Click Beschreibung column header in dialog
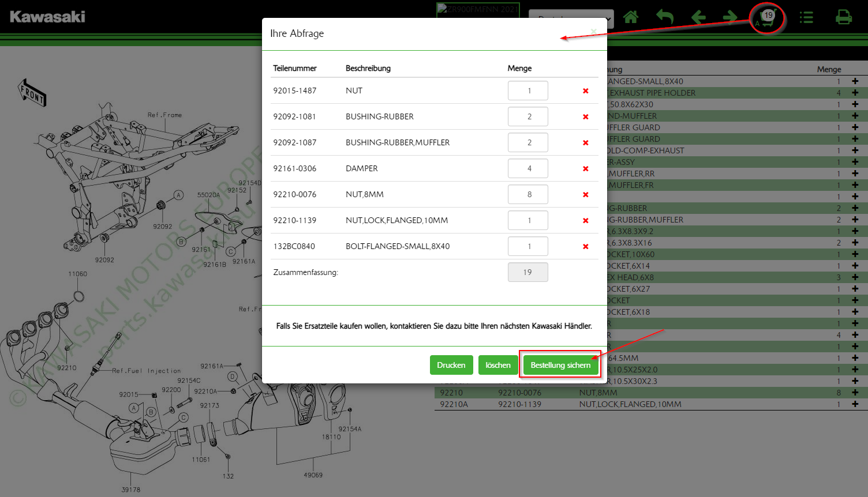Screen dimensions: 868x497 click(368, 68)
